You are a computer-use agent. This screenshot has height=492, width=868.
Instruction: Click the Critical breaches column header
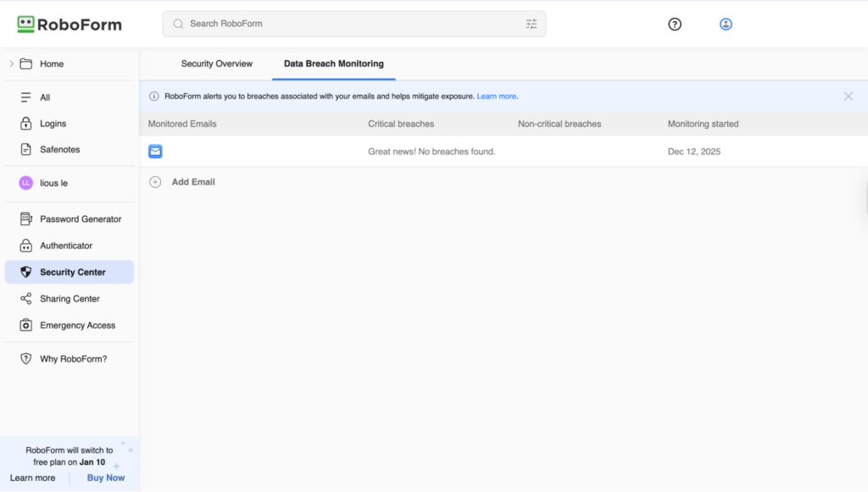[401, 124]
